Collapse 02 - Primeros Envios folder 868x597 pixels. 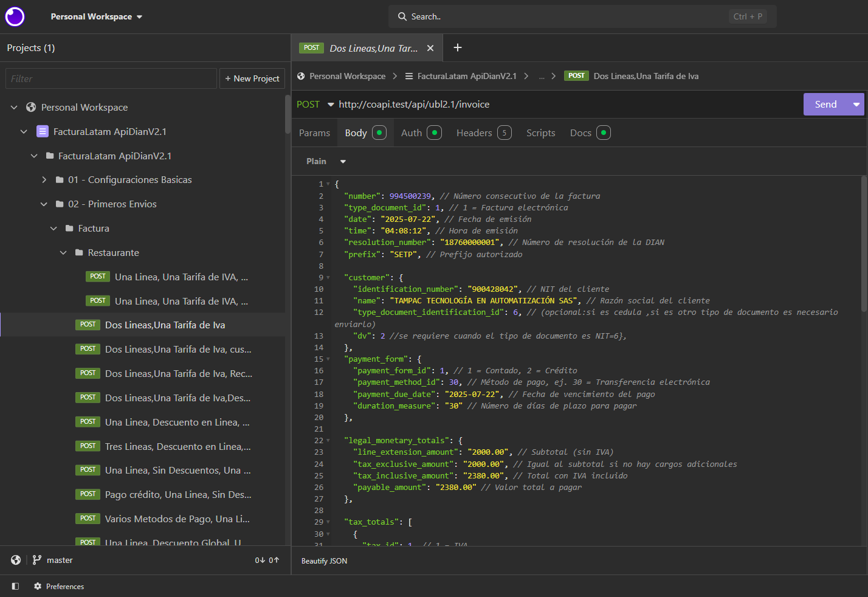click(44, 204)
